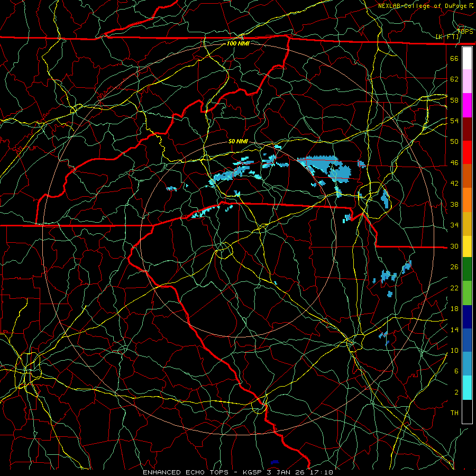Click the 10 tick label
476x476 pixels.
tap(454, 350)
